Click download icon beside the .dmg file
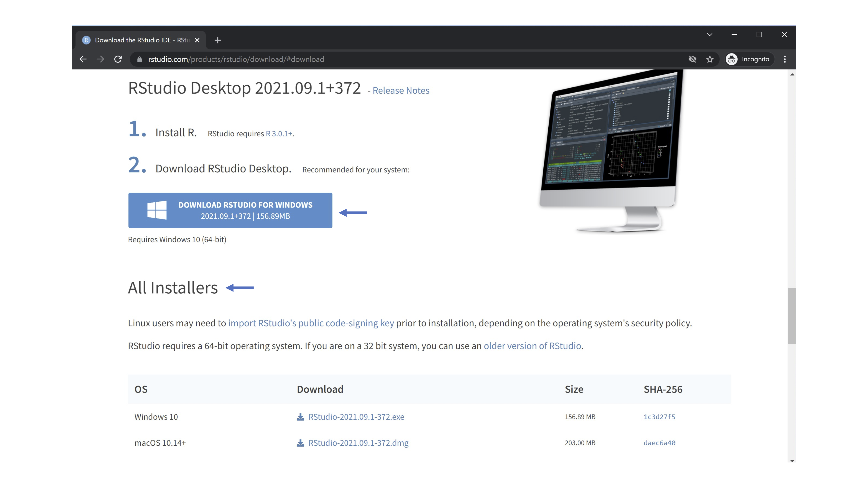 [x=300, y=443]
